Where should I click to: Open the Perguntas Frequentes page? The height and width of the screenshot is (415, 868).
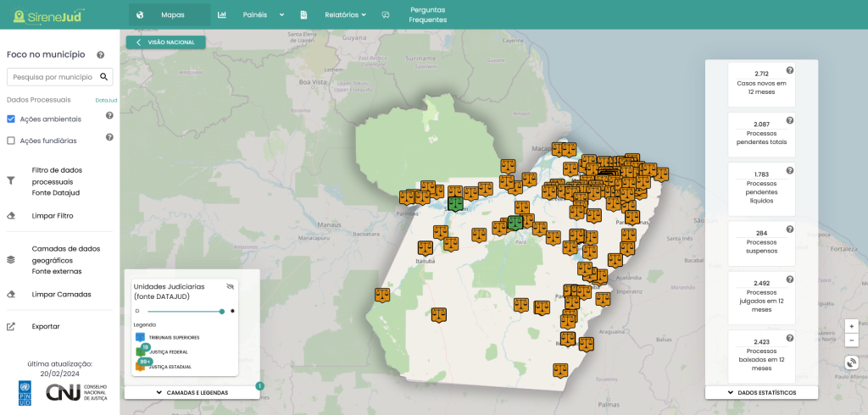pyautogui.click(x=427, y=15)
